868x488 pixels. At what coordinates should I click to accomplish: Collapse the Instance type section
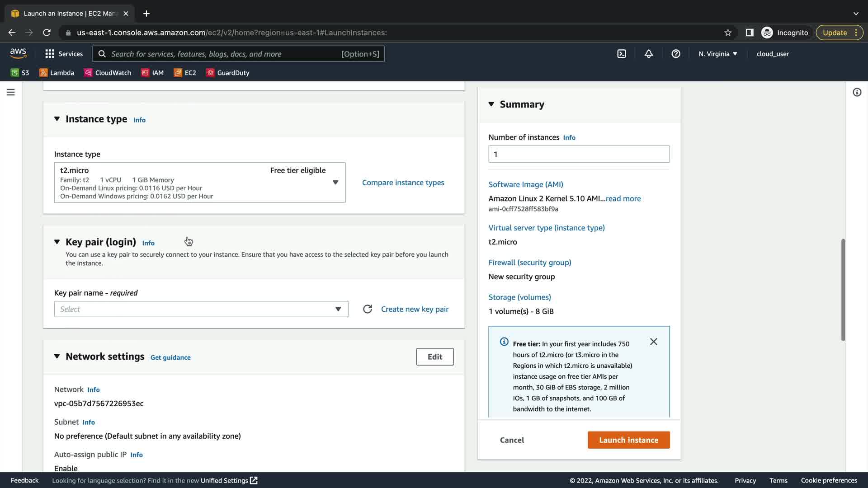point(57,119)
